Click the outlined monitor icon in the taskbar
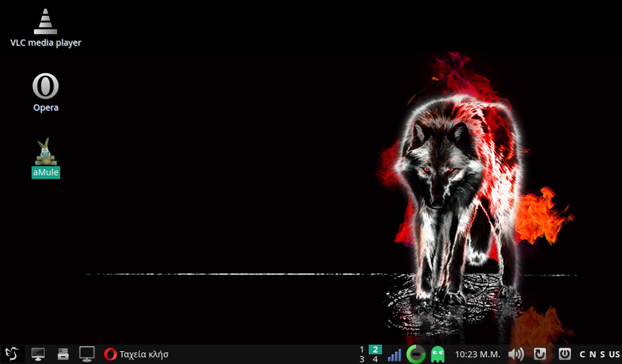Viewport: 622px width, 364px height. click(87, 354)
